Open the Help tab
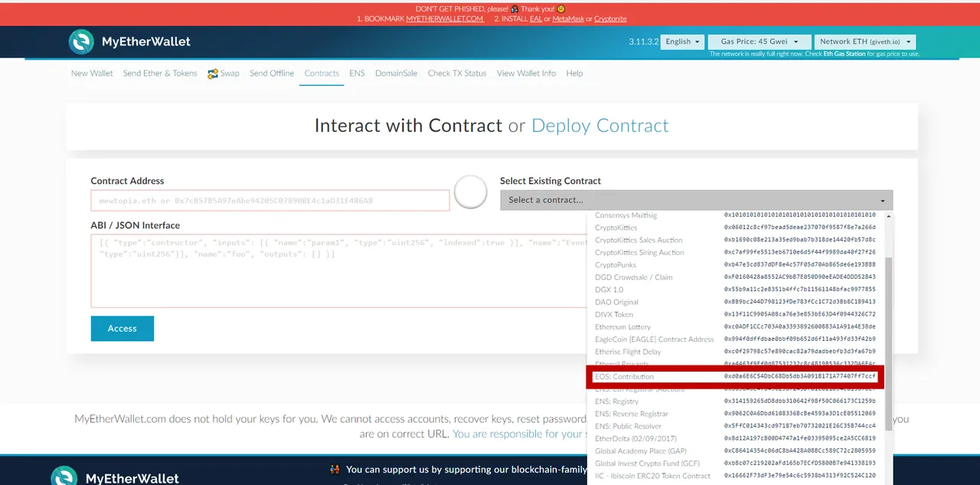The height and width of the screenshot is (485, 980). (x=574, y=74)
